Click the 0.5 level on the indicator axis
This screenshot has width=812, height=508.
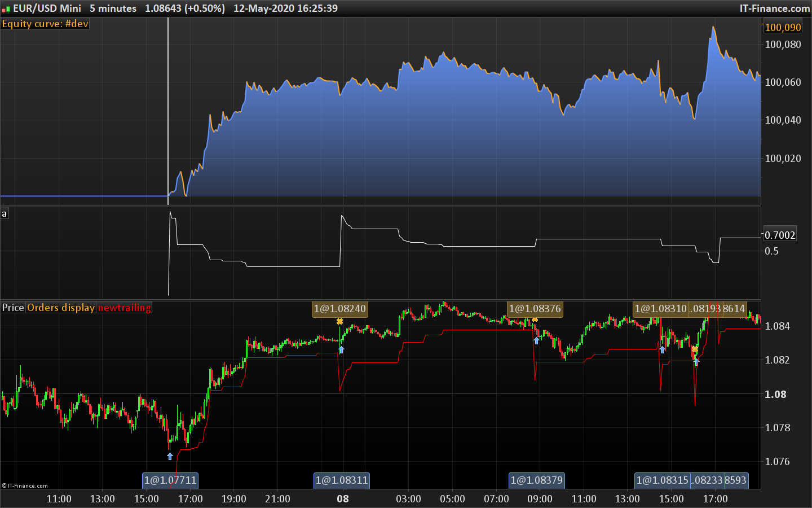[x=771, y=251]
